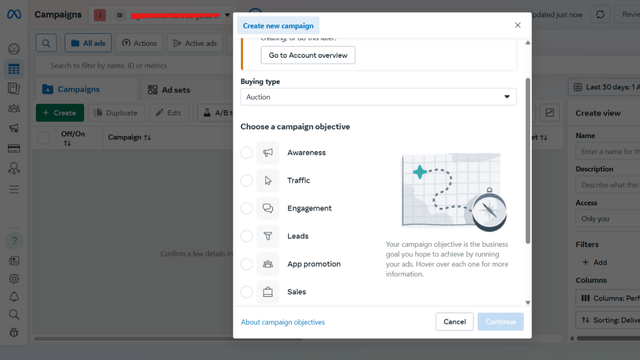The image size is (640, 360).
Task: Click the green Create button
Action: (x=60, y=113)
